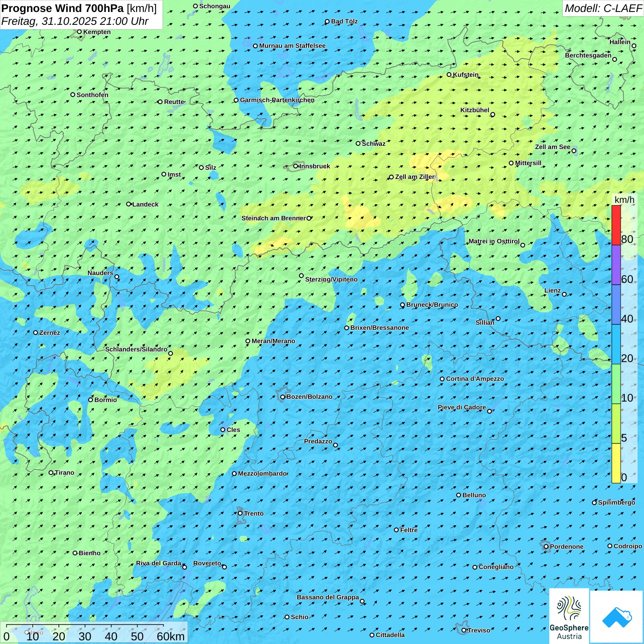Image resolution: width=644 pixels, height=644 pixels.
Task: Click the Feltre city label
Action: (x=409, y=530)
